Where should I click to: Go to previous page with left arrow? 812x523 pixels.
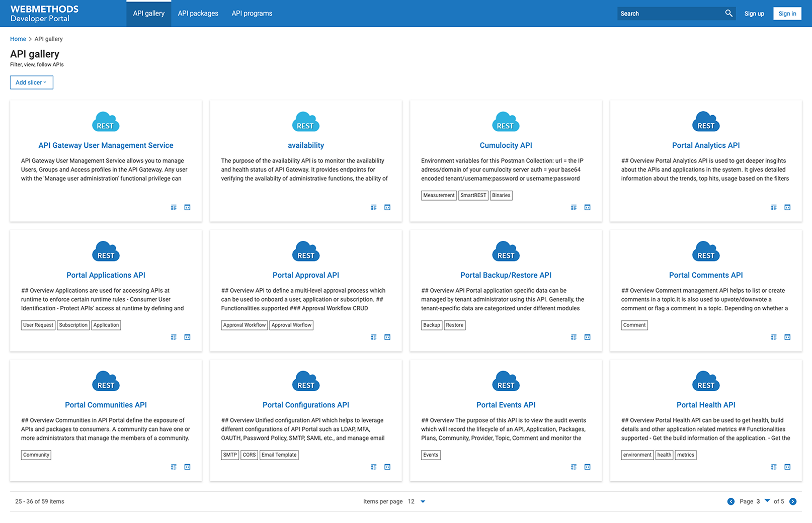point(731,501)
